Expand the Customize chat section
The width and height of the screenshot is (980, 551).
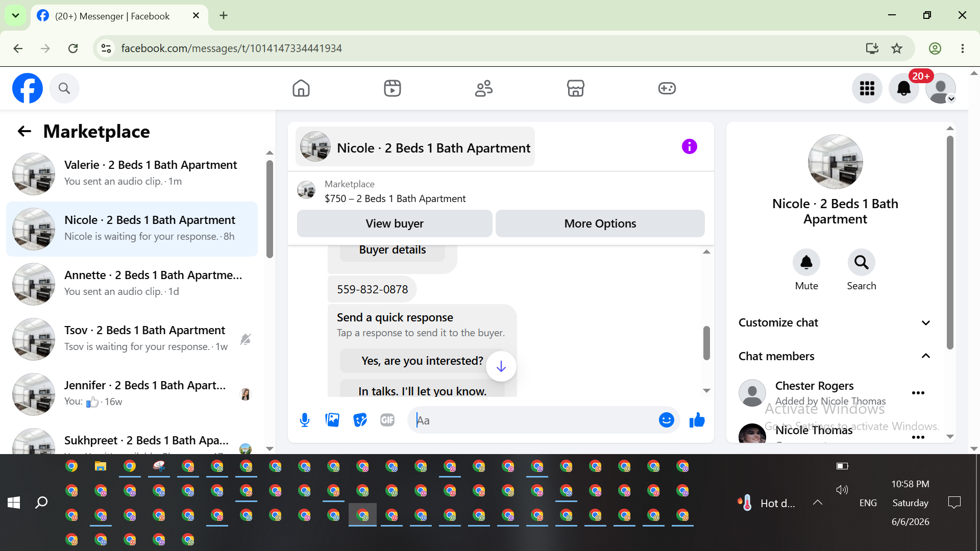coord(835,323)
